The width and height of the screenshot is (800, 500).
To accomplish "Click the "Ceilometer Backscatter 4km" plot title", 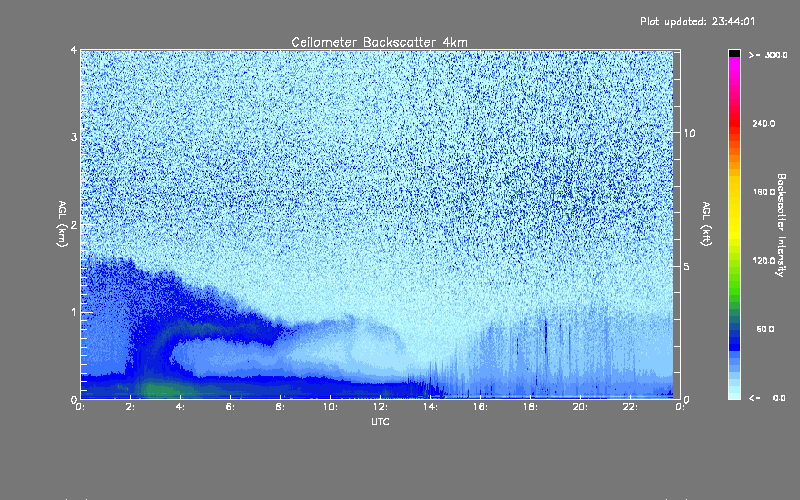I will click(x=379, y=42).
